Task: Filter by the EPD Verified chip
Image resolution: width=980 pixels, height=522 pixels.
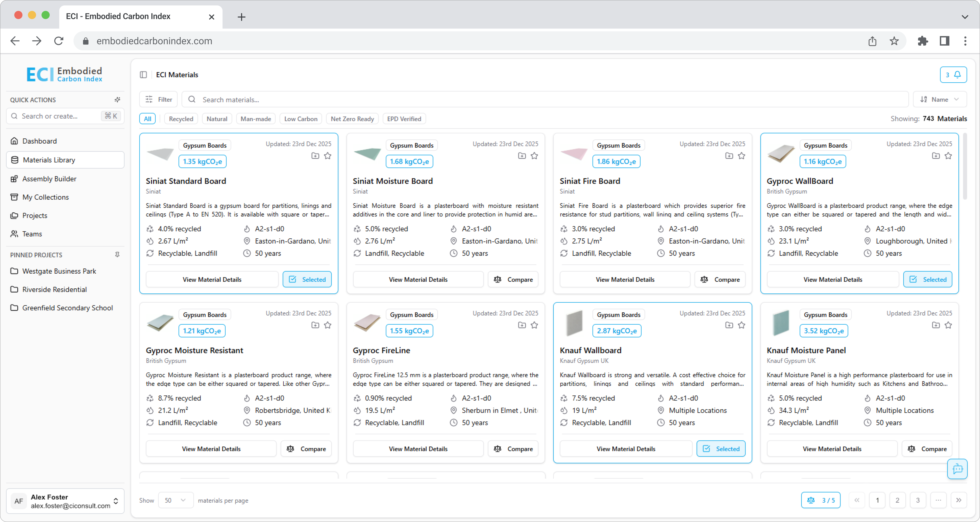Action: (x=404, y=119)
